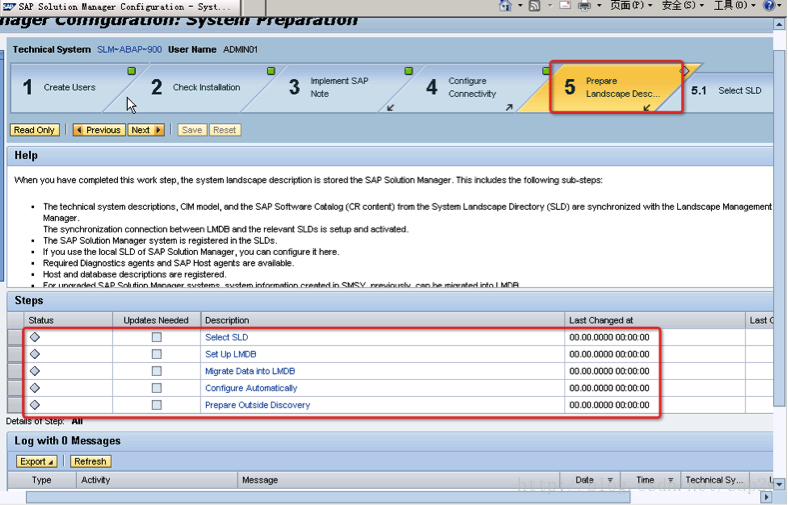Tick Updates Needed checkbox for Configure Automatically

(x=157, y=388)
